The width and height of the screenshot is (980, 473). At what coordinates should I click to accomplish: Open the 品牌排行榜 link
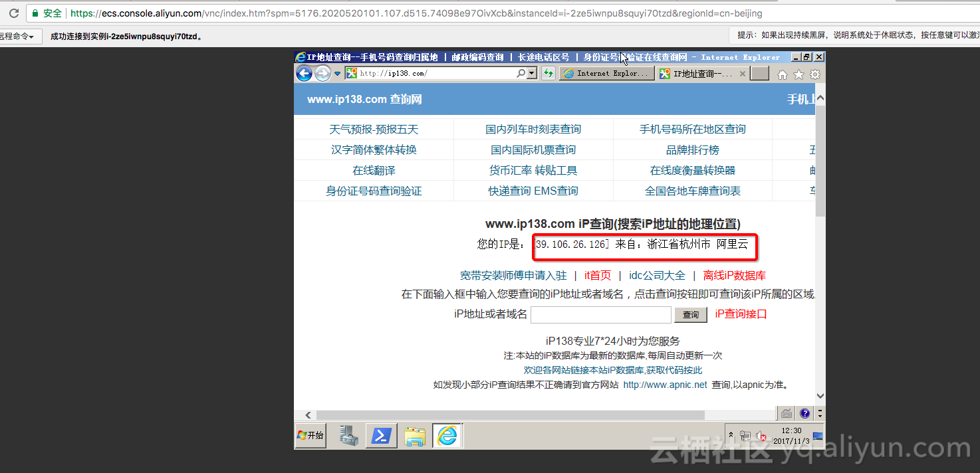(x=693, y=149)
